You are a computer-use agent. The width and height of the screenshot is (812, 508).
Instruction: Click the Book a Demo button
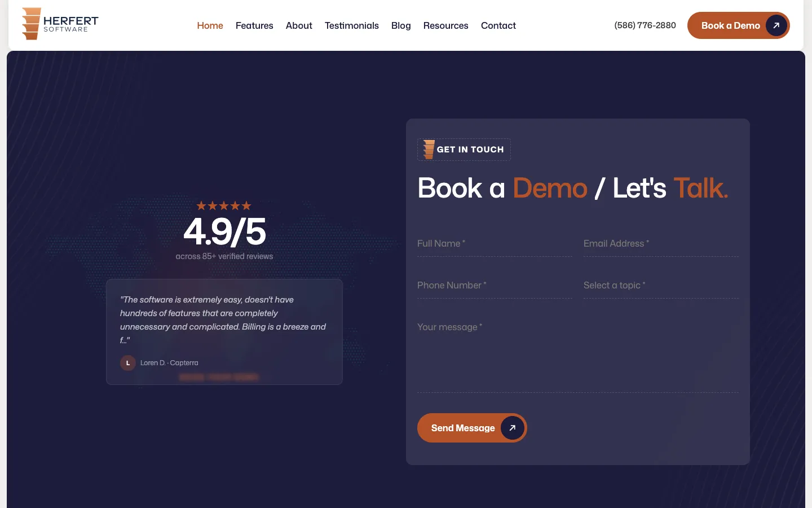pos(739,25)
